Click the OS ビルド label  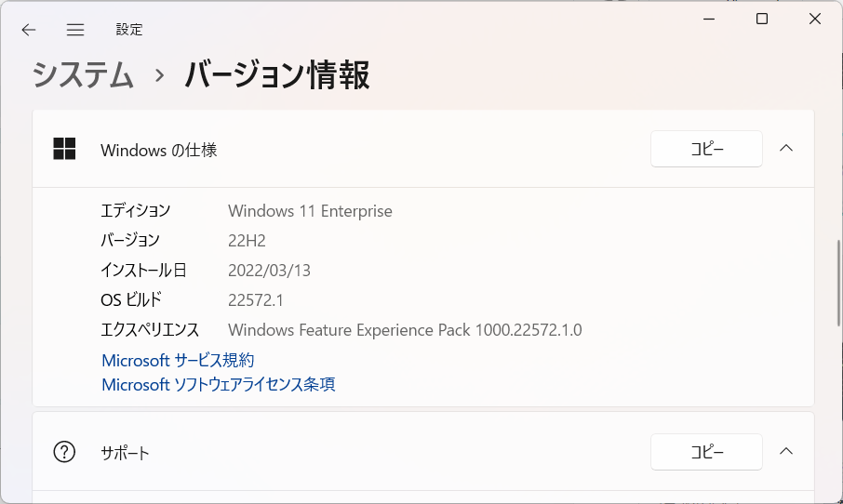pyautogui.click(x=131, y=299)
